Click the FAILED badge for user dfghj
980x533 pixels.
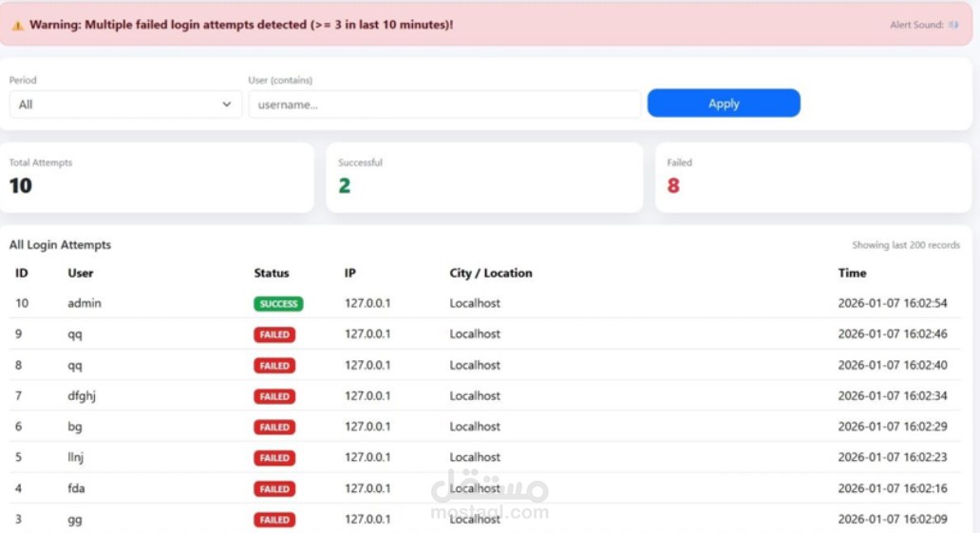(274, 396)
